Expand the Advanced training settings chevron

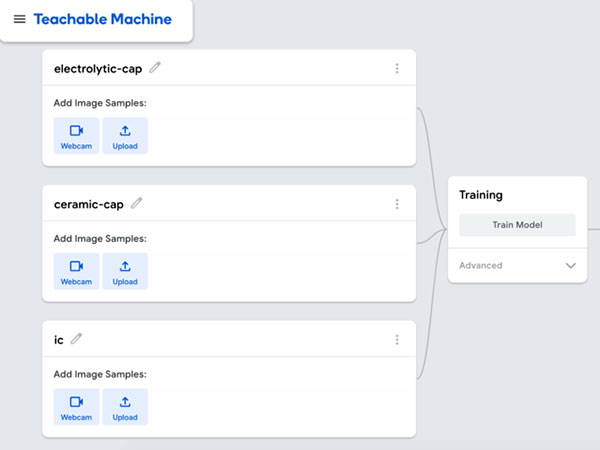[x=571, y=266]
